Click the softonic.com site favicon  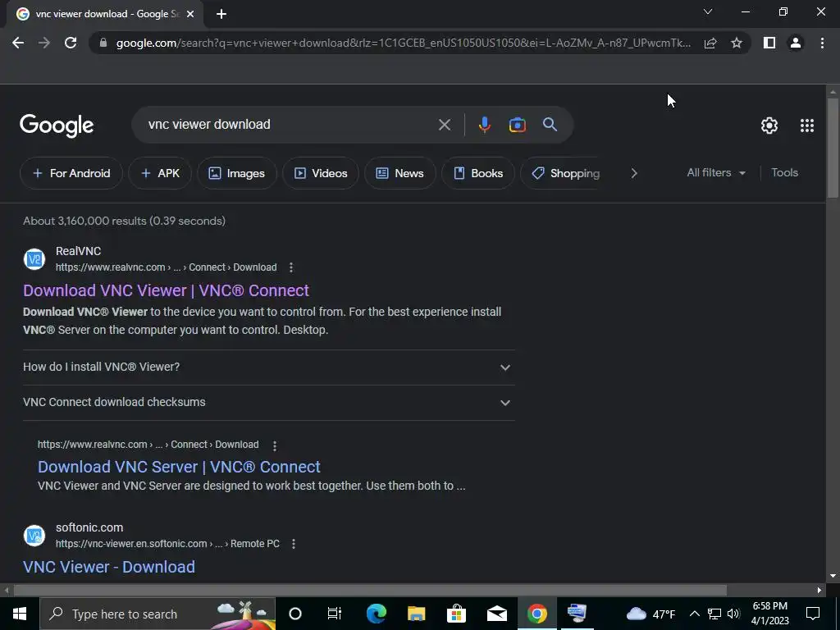[x=34, y=536]
